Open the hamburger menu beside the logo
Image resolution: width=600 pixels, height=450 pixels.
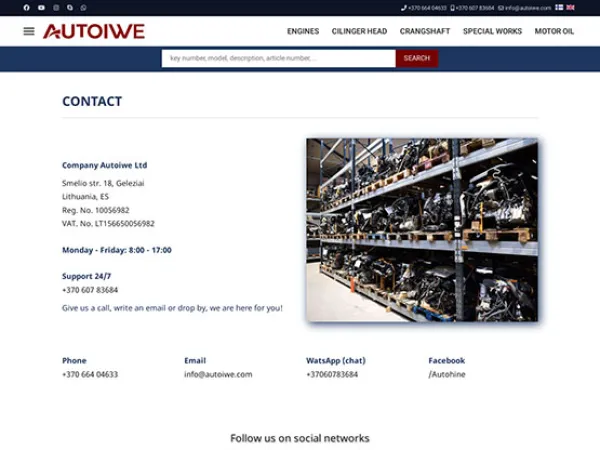click(x=29, y=31)
